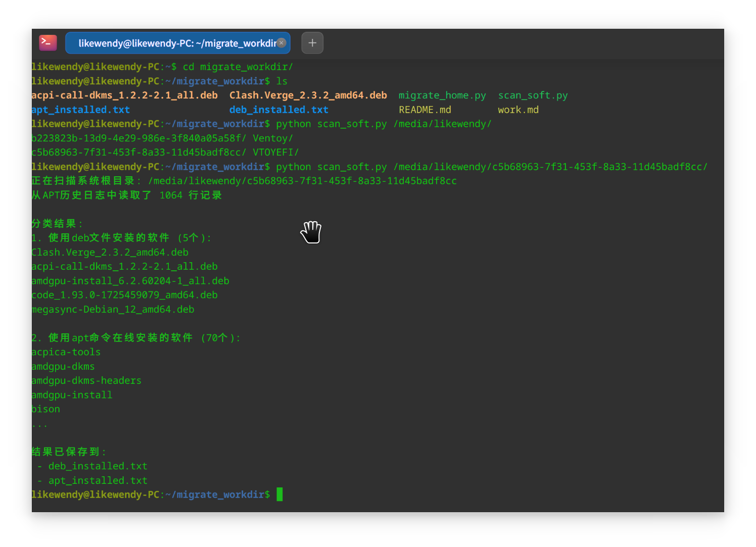This screenshot has width=756, height=547.
Task: Click '- deb_installed.txt' in saved results
Action: (x=92, y=466)
